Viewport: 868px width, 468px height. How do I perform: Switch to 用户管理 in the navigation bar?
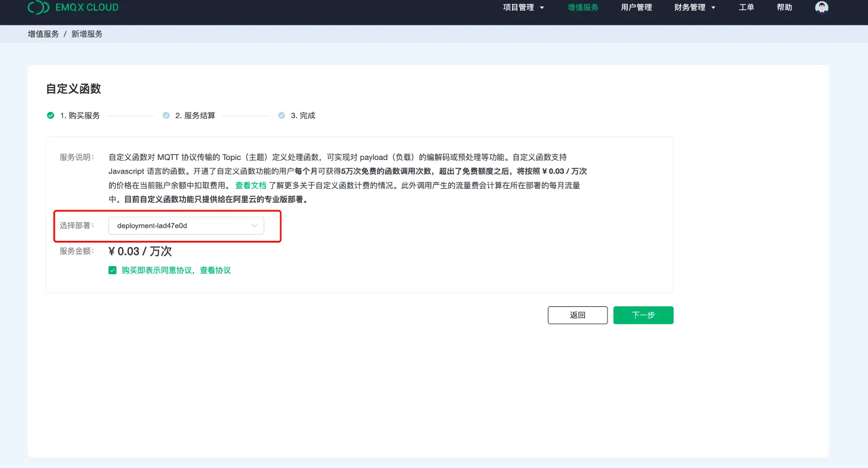(636, 7)
